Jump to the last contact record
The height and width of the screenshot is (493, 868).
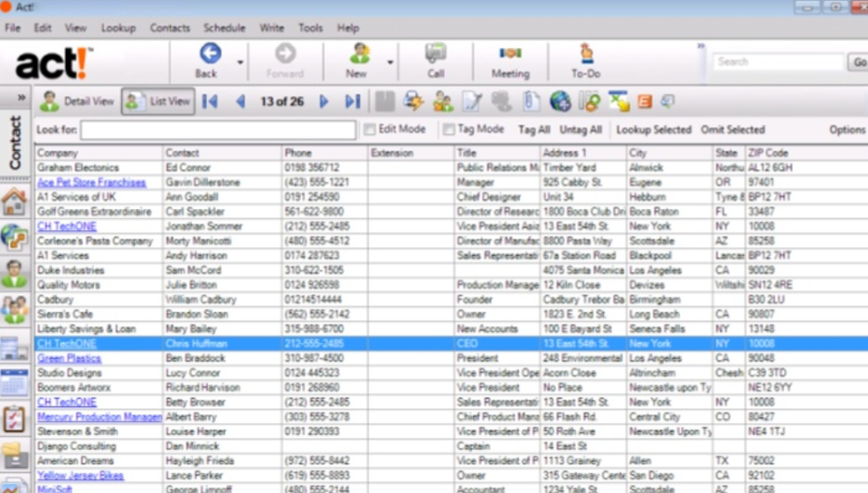(x=354, y=101)
